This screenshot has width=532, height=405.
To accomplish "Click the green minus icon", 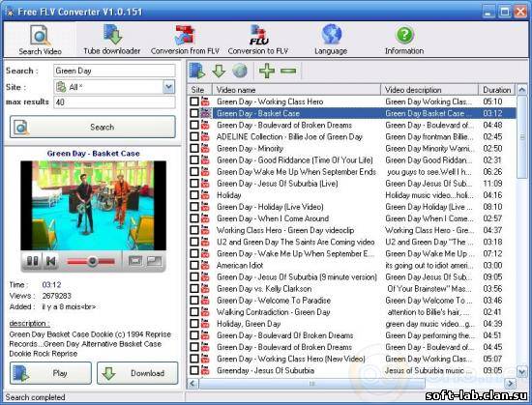I will pos(288,71).
